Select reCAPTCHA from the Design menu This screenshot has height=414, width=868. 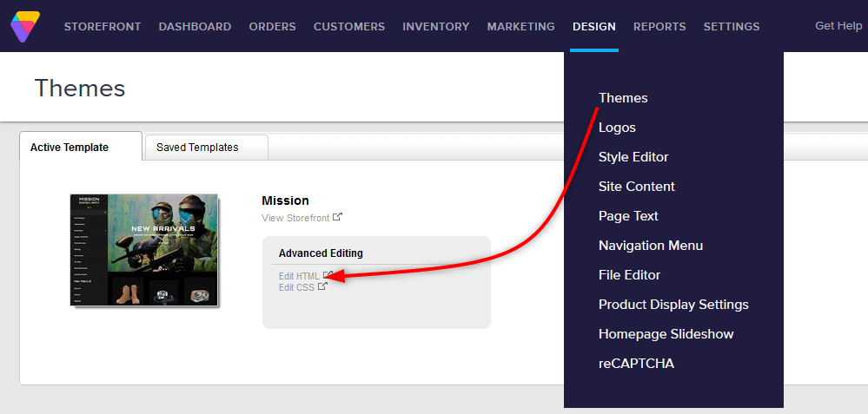coord(636,364)
